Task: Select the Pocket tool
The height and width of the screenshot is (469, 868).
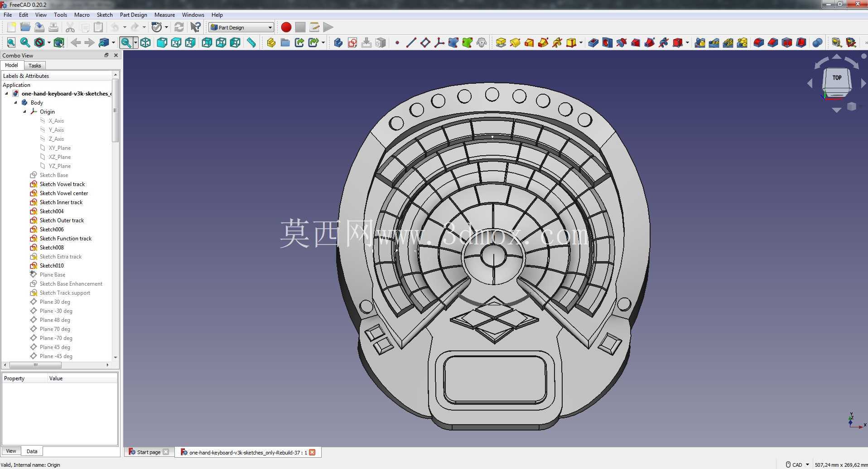Action: [x=593, y=43]
